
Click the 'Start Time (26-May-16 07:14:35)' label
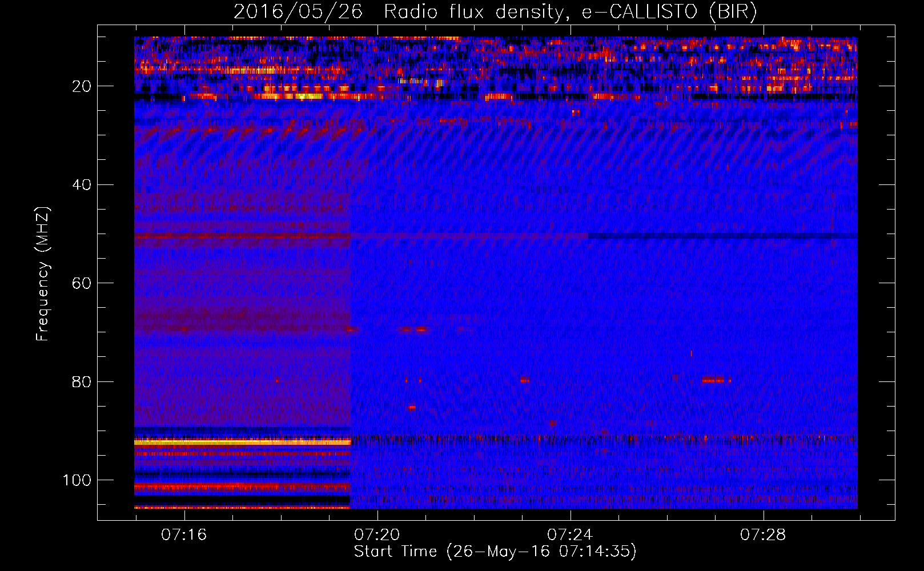(495, 552)
